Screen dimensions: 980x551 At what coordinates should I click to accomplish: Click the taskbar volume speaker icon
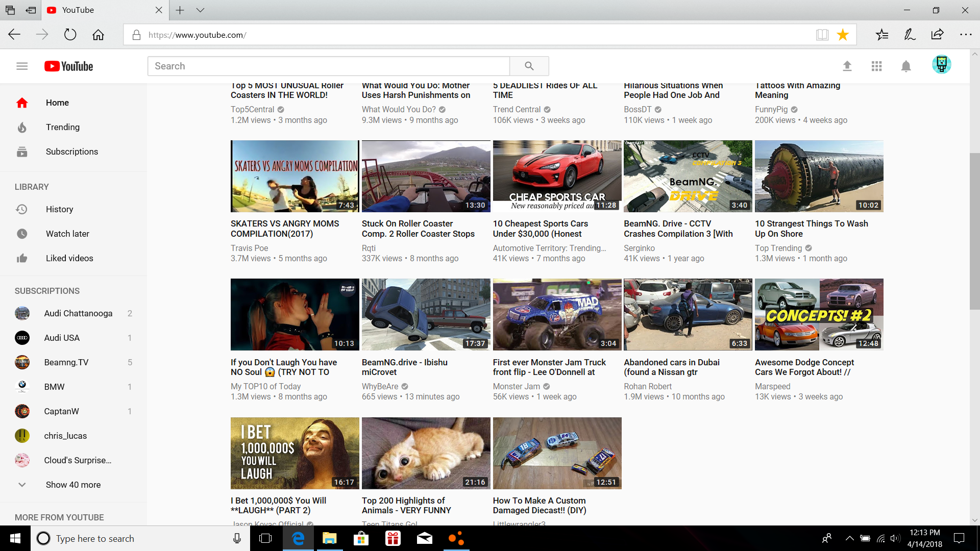click(x=895, y=538)
